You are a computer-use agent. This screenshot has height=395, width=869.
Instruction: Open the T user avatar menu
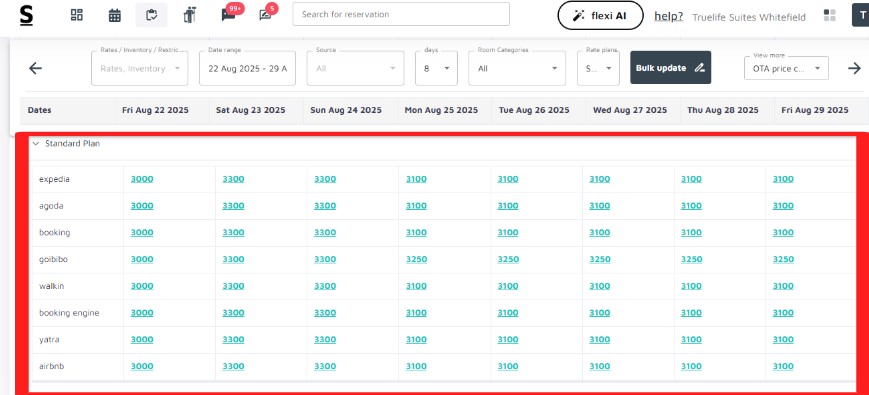[861, 15]
